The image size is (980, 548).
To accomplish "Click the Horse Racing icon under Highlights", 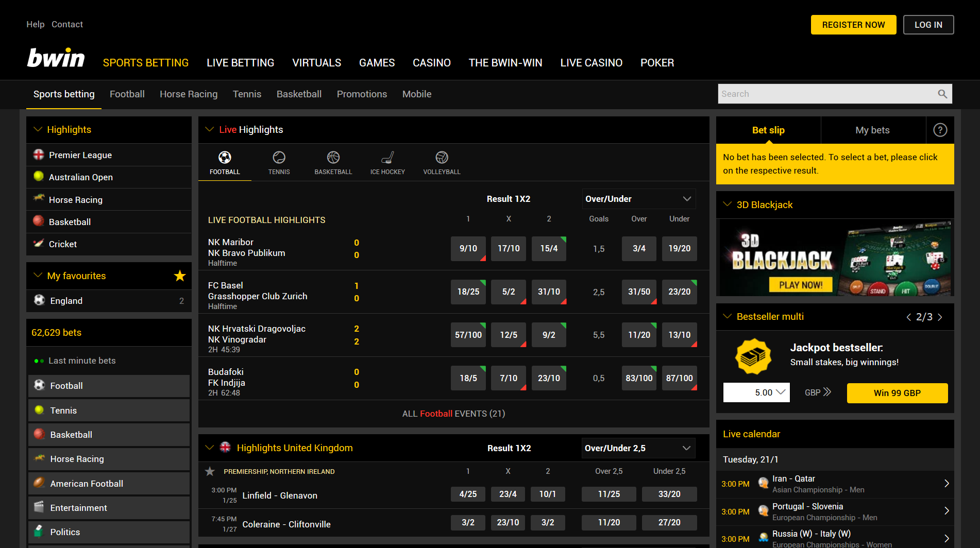I will coord(39,198).
